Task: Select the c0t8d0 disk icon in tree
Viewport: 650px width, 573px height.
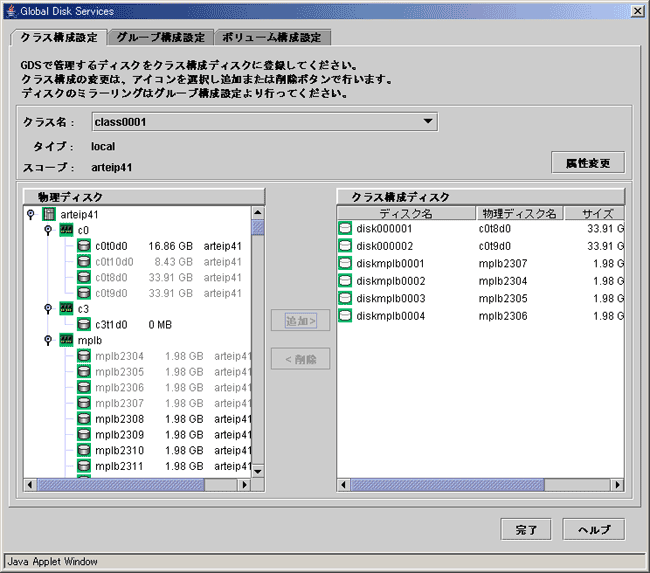Action: coord(84,277)
